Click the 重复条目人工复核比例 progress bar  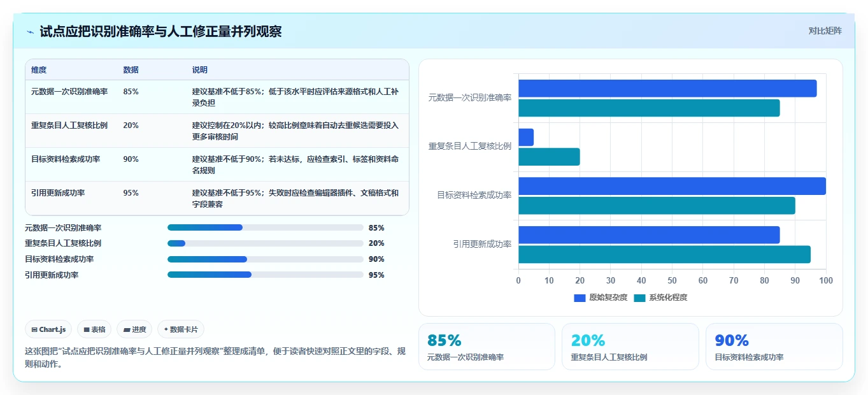[x=265, y=243]
